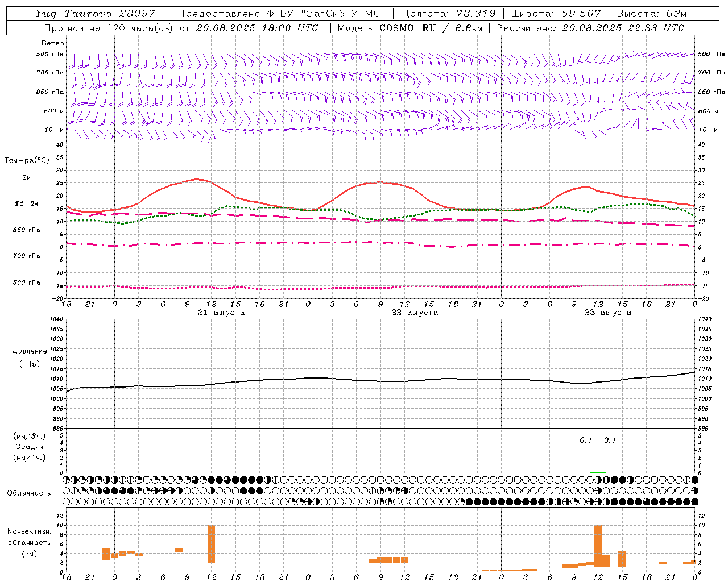
Task: Click the tall orange convective bar on 21 августа
Action: coord(212,544)
